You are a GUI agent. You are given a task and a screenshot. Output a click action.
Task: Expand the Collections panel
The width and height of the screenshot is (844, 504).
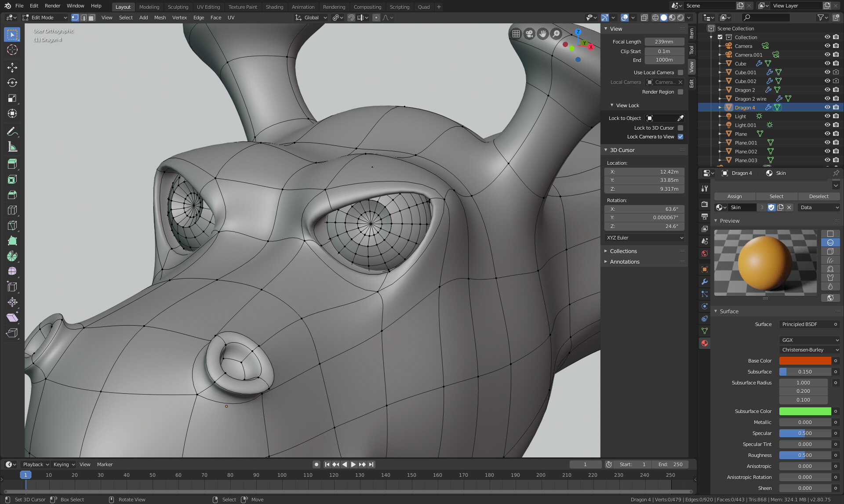[x=623, y=251]
